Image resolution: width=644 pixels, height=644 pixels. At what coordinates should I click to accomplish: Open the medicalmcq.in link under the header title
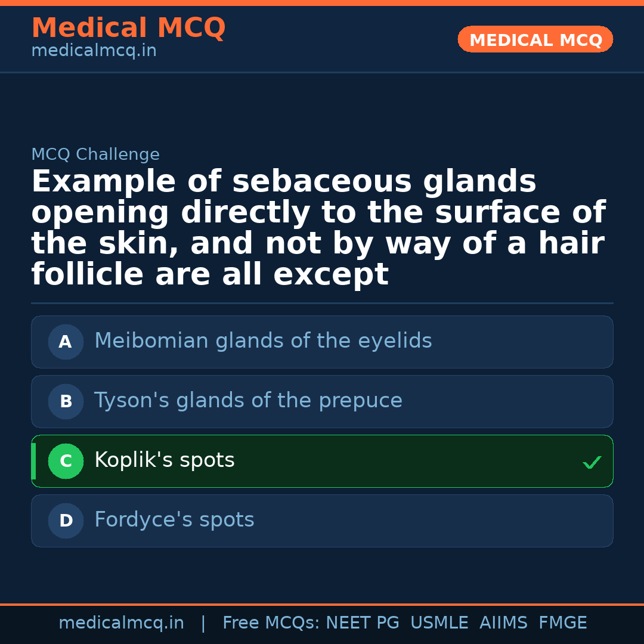click(x=94, y=51)
